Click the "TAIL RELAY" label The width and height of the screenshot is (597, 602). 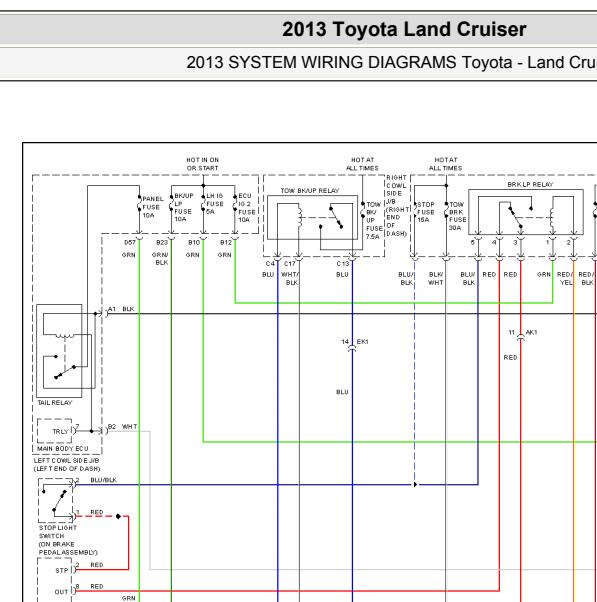pyautogui.click(x=55, y=403)
